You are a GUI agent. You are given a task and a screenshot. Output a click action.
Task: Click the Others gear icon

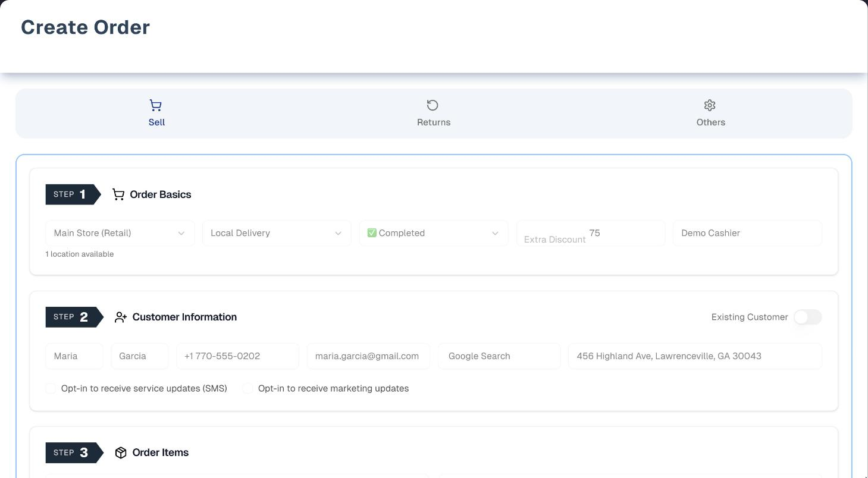(x=710, y=105)
